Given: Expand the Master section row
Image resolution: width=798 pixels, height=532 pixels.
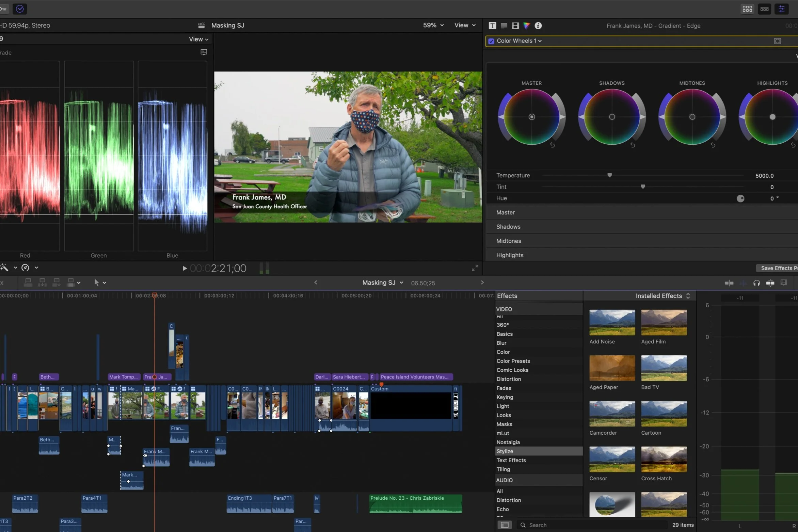Looking at the screenshot, I should (642, 212).
